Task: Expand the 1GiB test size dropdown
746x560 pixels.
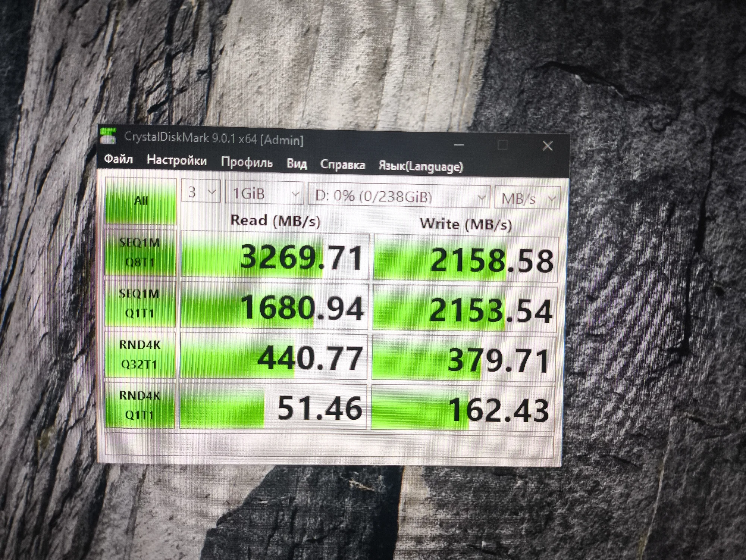Action: click(x=264, y=194)
